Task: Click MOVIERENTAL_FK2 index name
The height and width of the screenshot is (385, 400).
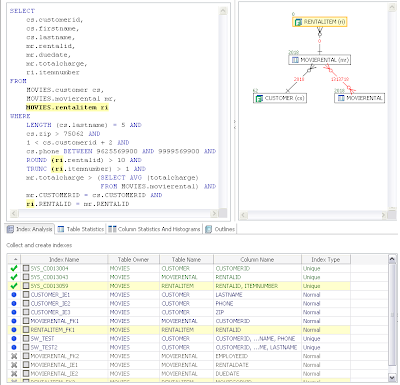Action: (55, 356)
